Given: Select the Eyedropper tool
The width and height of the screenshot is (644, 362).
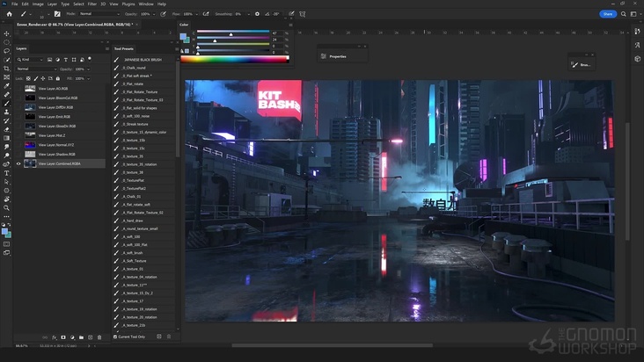Looking at the screenshot, I should 6,86.
